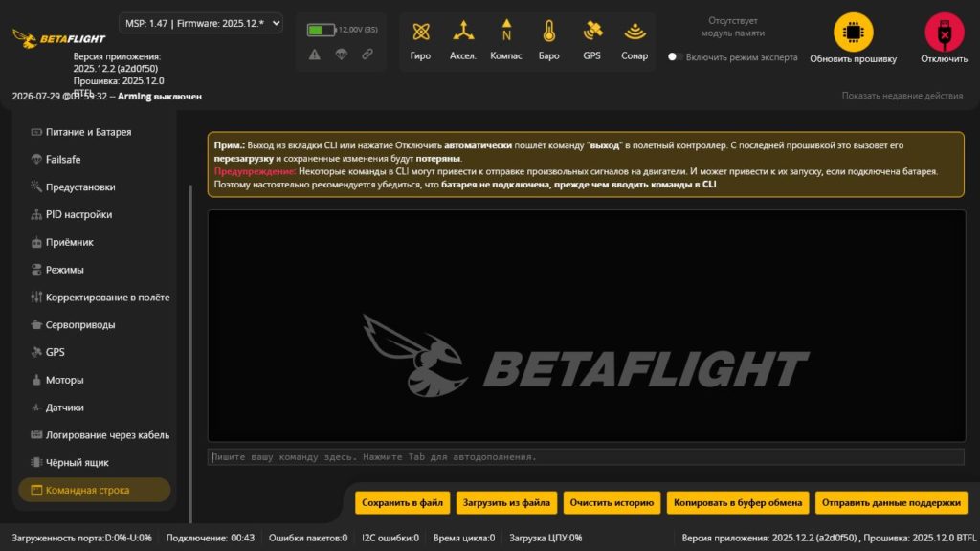Image resolution: width=980 pixels, height=551 pixels.
Task: Click the failsafe parachute status icon
Action: [x=342, y=55]
